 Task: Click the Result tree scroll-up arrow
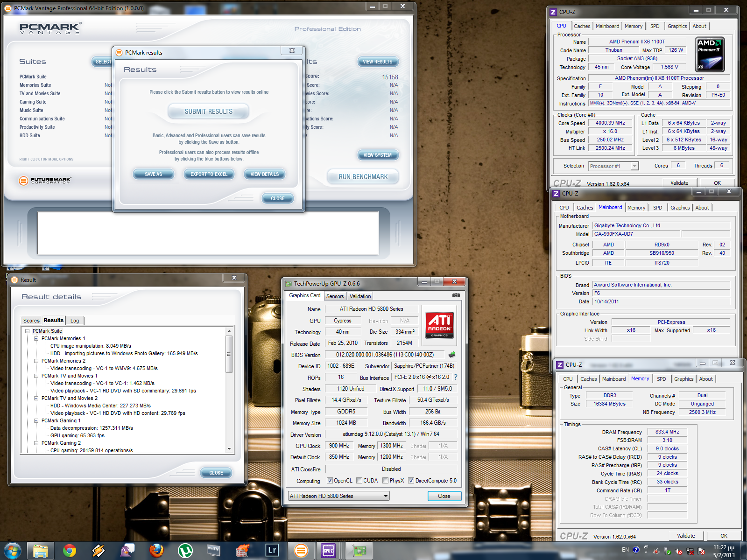pos(229,331)
